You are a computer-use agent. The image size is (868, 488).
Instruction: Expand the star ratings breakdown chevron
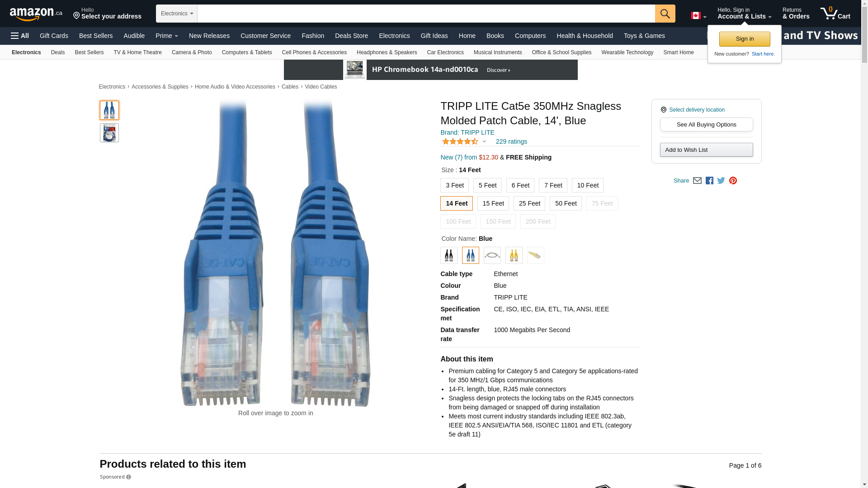(x=484, y=141)
